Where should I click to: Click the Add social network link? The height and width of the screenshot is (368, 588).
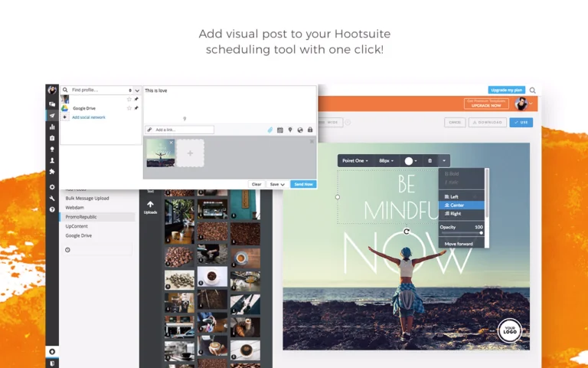(x=89, y=117)
